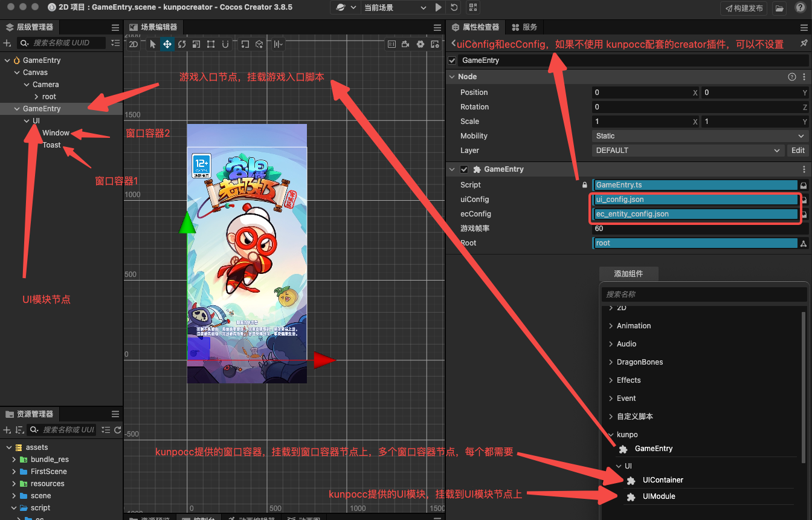Toggle the GameEntry component enabled checkbox
This screenshot has width=812, height=520.
tap(464, 169)
